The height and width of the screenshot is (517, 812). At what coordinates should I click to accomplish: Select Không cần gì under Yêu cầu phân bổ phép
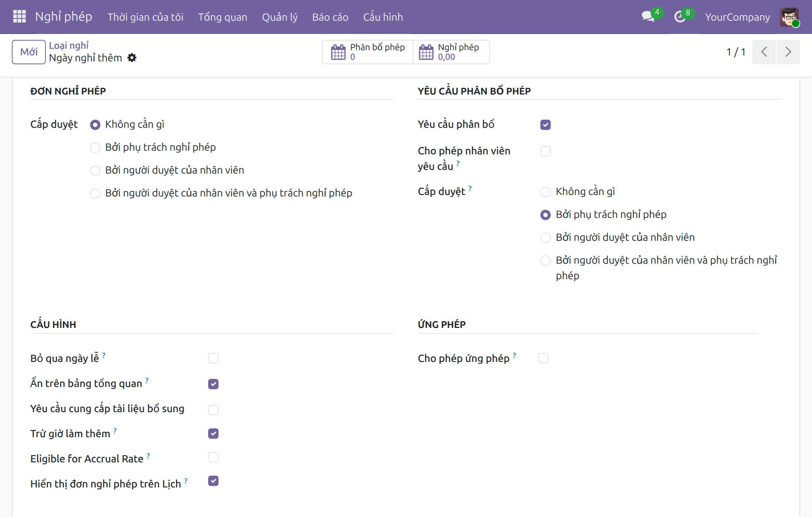point(545,192)
